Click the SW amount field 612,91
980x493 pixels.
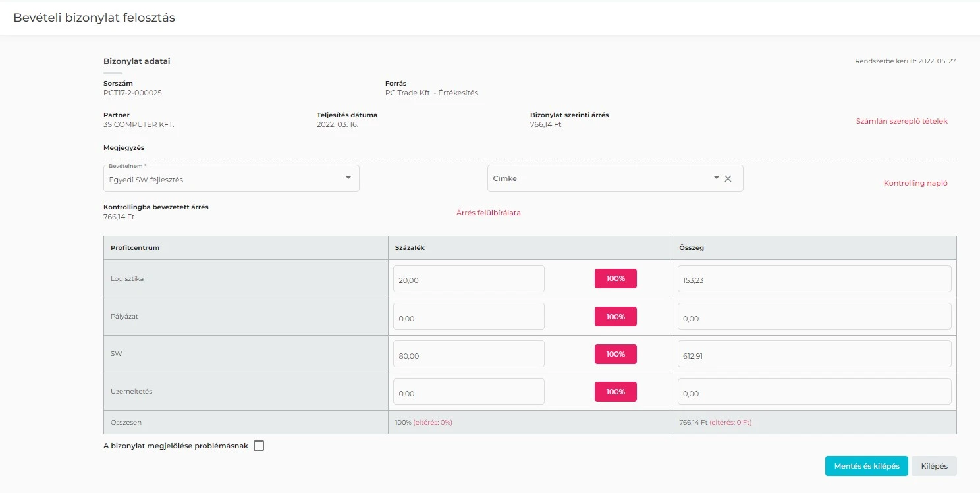coord(813,354)
